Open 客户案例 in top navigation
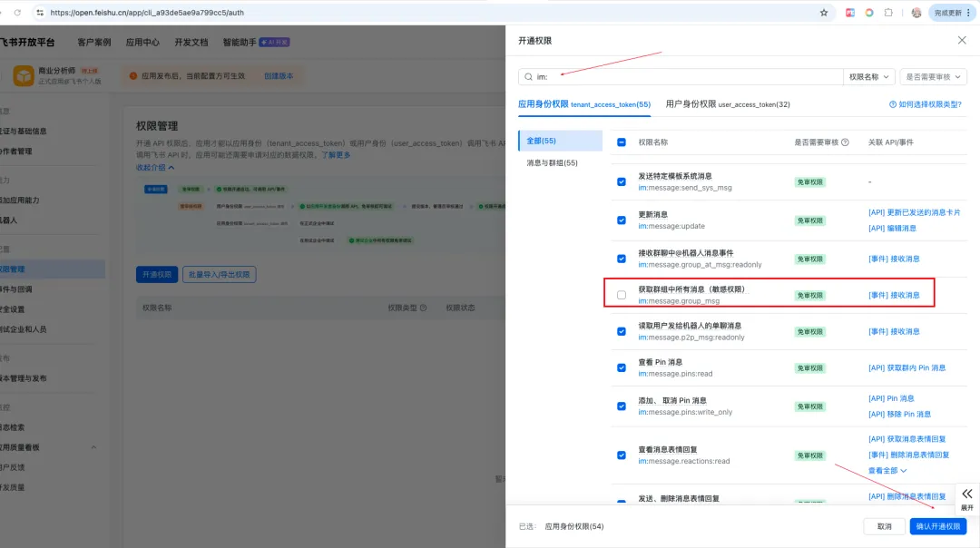Viewport: 980px width, 548px height. click(x=94, y=42)
